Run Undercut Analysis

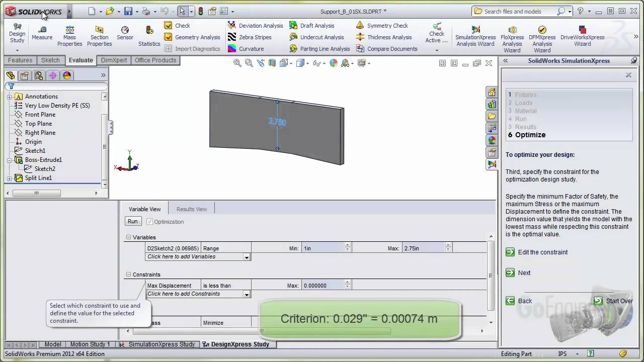[x=316, y=37]
